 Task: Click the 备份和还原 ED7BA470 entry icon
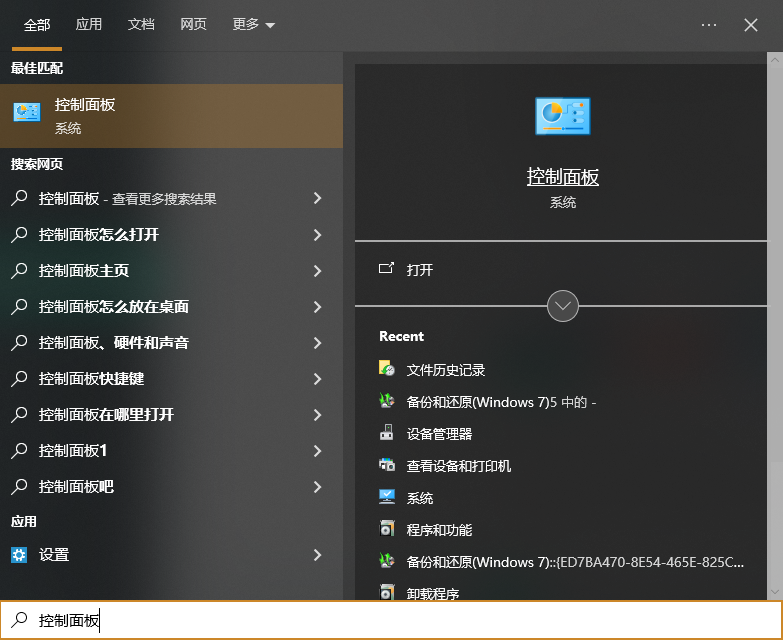387,561
